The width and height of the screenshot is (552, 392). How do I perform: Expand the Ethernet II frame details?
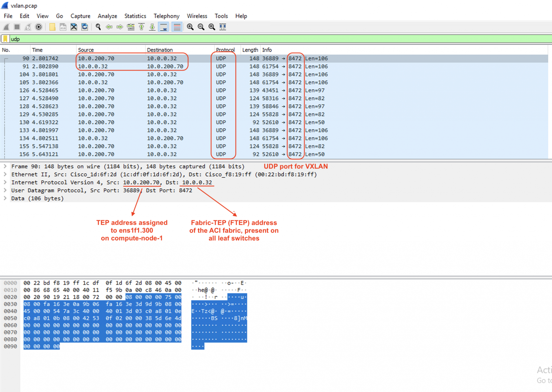click(5, 174)
